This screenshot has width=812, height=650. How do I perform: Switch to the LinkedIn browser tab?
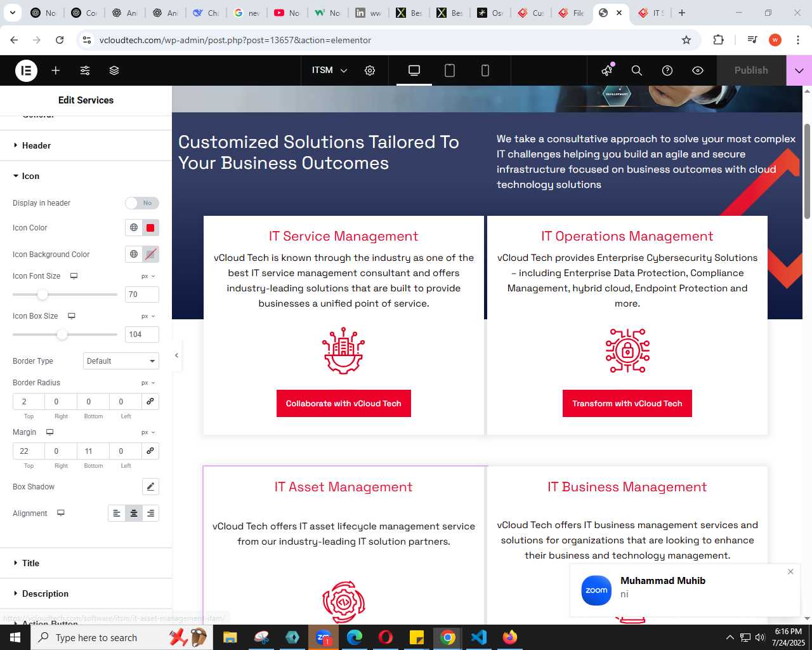coord(369,13)
